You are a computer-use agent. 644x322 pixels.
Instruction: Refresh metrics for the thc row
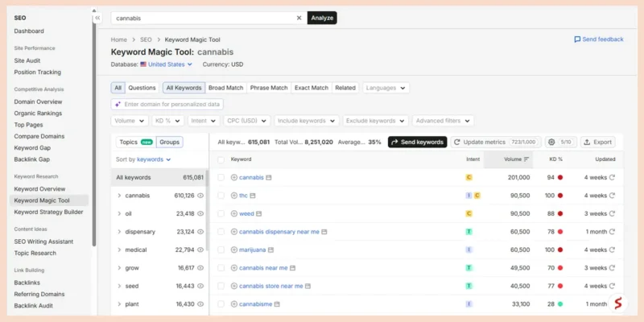[612, 196]
